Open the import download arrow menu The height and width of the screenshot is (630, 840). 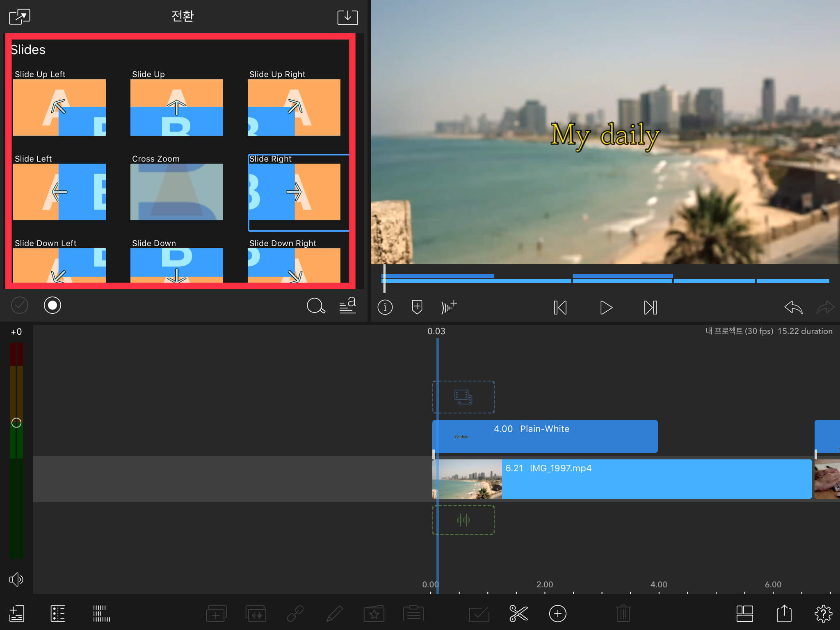pos(347,17)
